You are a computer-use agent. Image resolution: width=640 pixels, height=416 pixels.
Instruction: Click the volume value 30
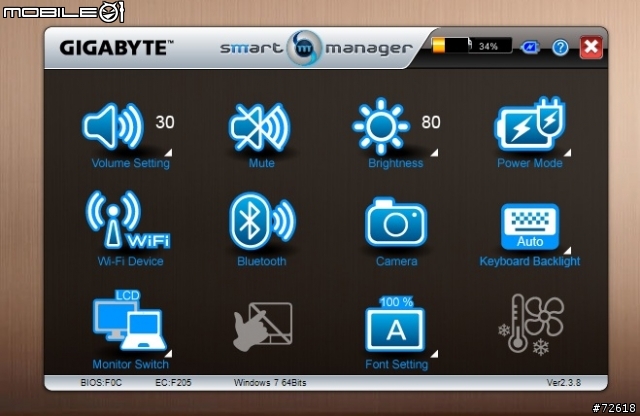click(165, 122)
